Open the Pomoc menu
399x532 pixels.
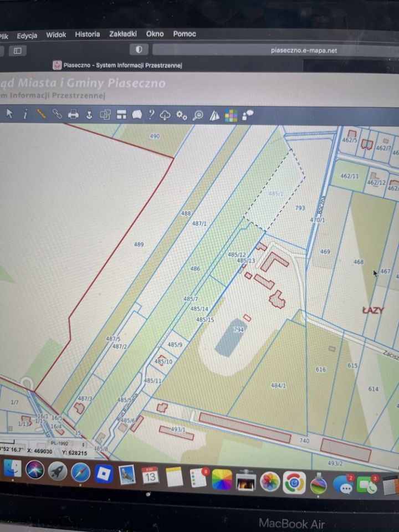[185, 34]
